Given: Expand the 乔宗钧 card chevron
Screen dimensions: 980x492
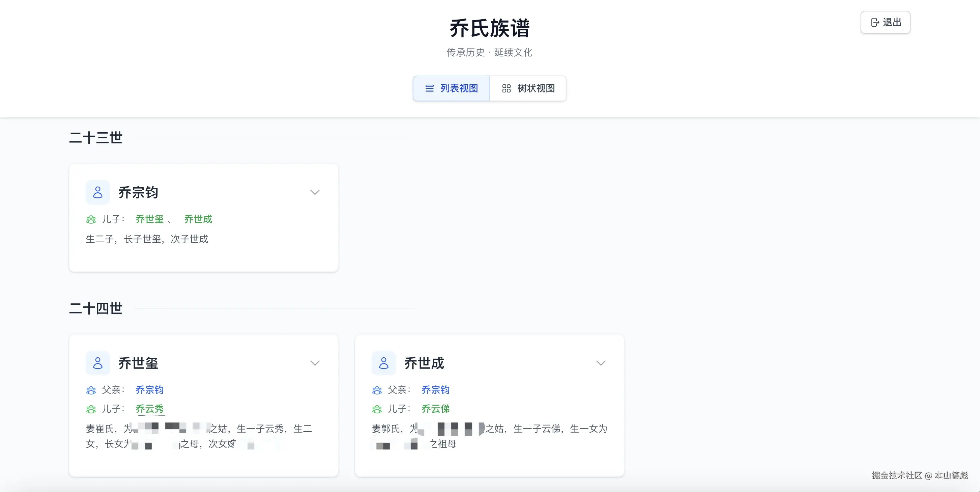Looking at the screenshot, I should (315, 192).
